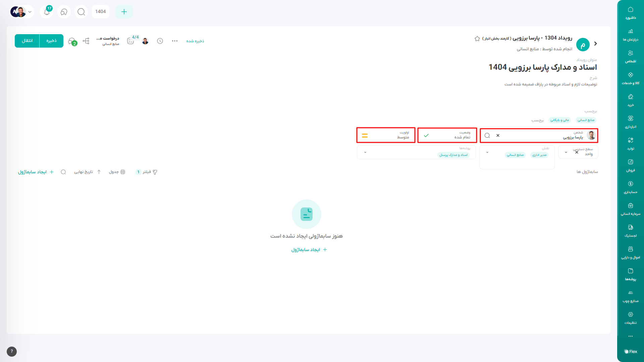This screenshot has width=644, height=362.
Task: Click the ذخیره save button
Action: click(51, 41)
